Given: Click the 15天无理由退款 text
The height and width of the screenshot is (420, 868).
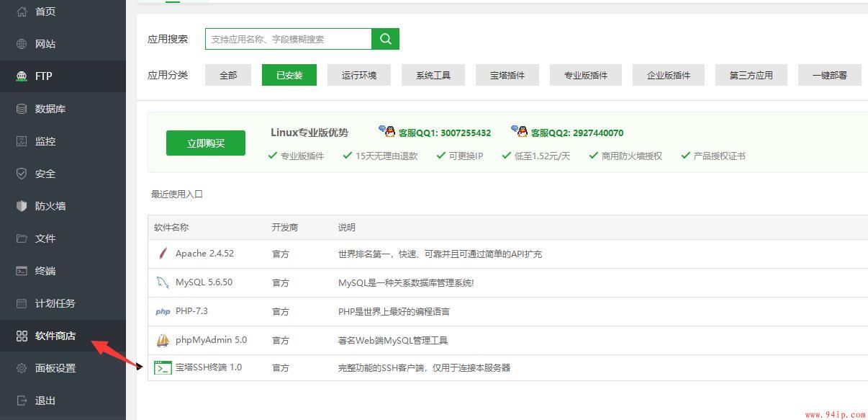Looking at the screenshot, I should pyautogui.click(x=386, y=156).
